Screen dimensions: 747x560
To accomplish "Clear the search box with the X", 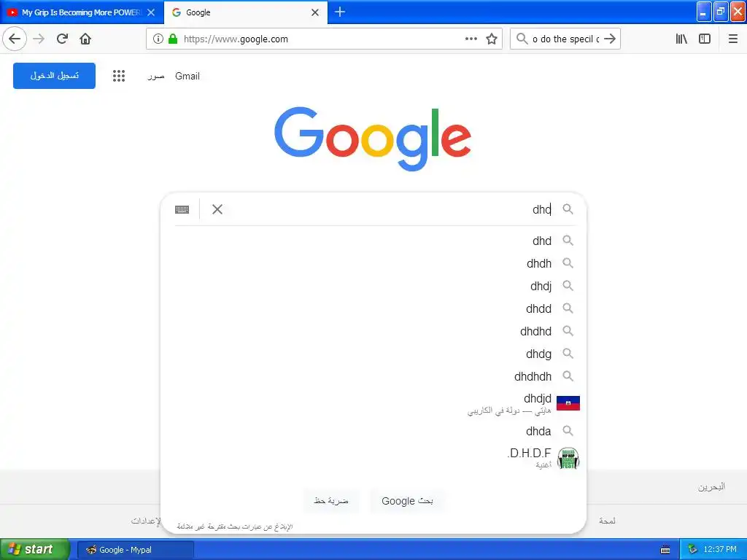I will 217,209.
